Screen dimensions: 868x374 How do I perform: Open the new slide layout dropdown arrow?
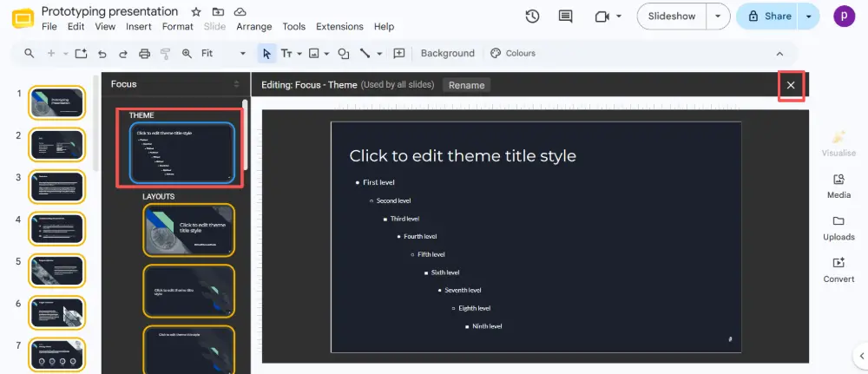point(66,54)
